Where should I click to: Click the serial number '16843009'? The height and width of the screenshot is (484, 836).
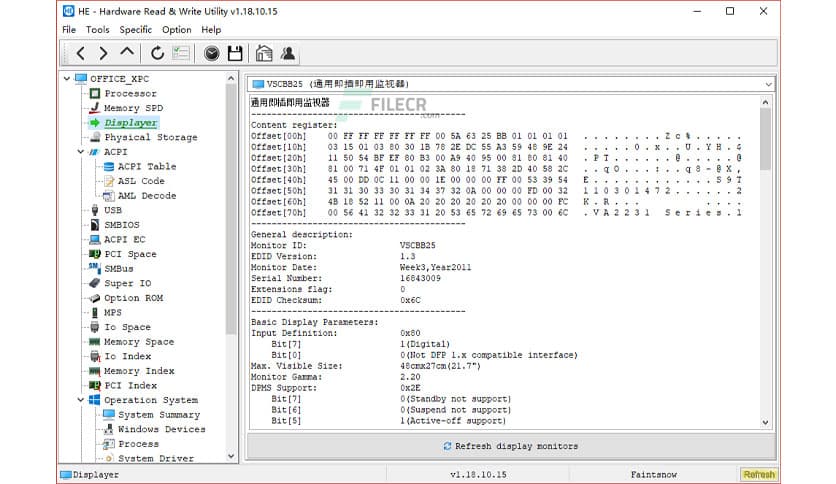[x=420, y=278]
